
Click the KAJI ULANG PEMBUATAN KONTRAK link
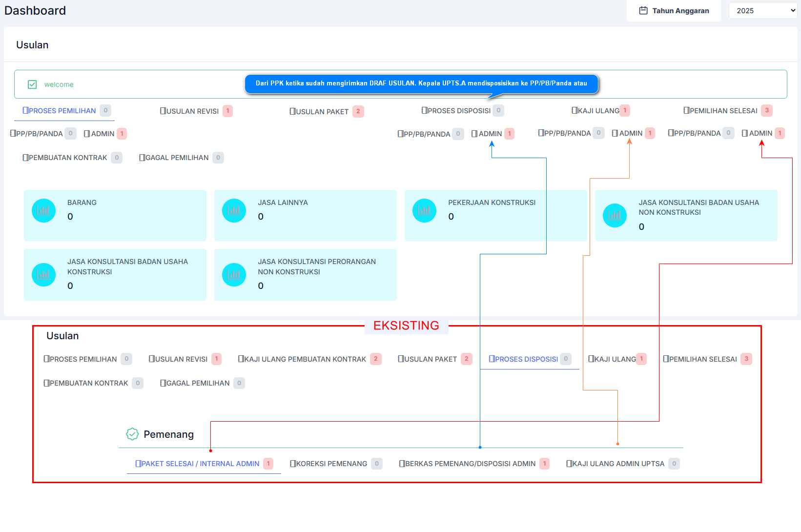click(x=305, y=359)
